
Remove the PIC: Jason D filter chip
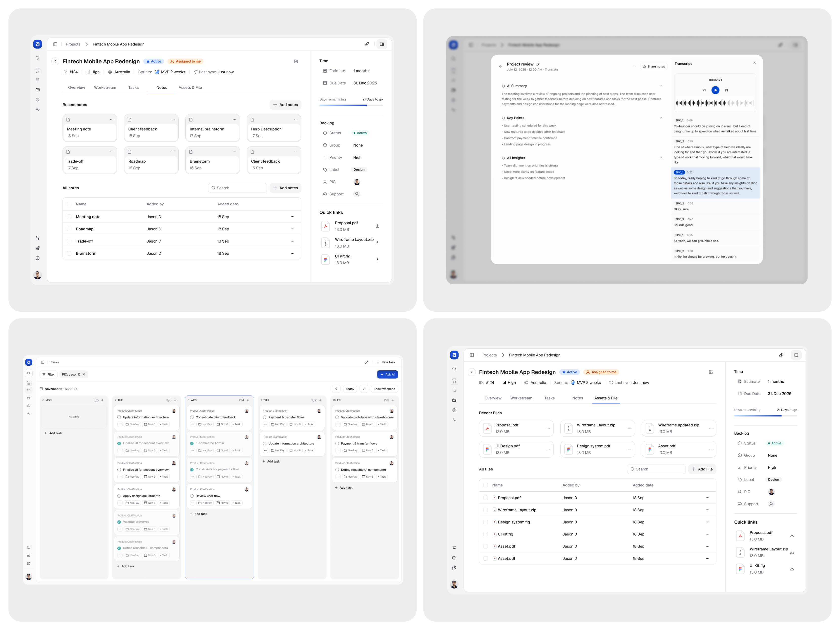84,374
